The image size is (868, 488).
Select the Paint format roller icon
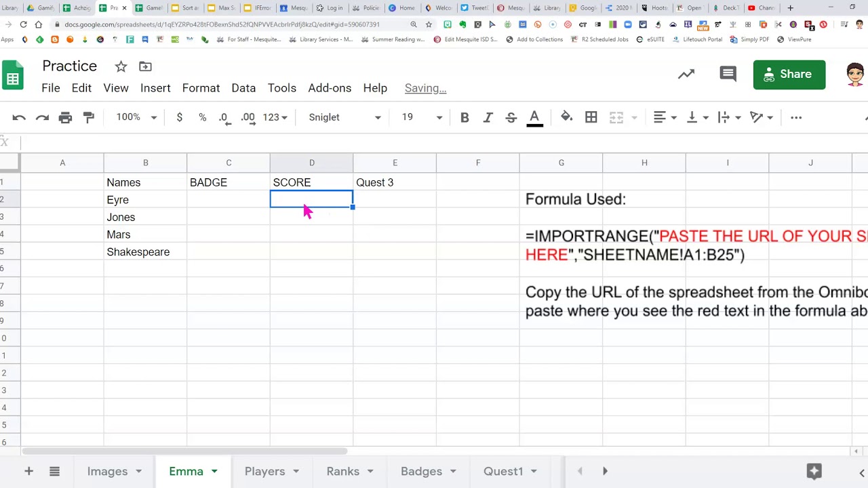(x=88, y=117)
